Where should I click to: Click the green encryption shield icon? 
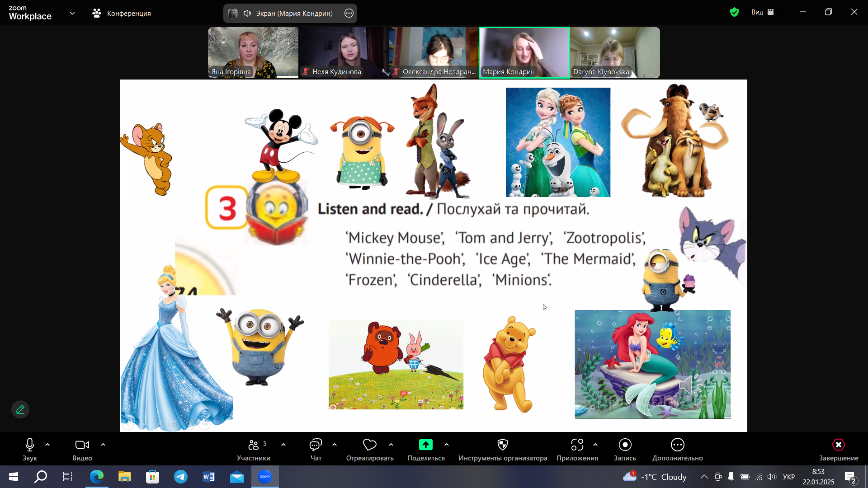point(734,12)
